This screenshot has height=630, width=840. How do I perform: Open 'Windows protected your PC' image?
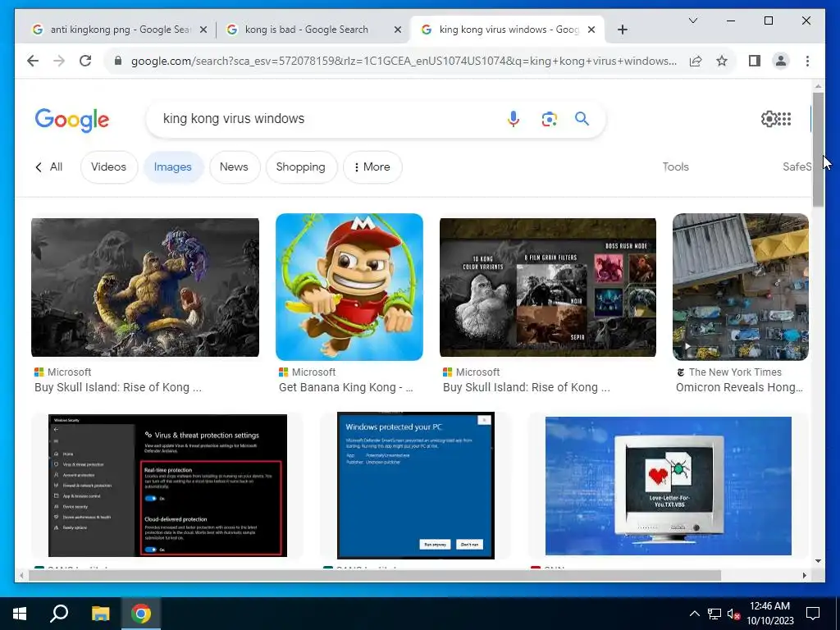tap(416, 486)
